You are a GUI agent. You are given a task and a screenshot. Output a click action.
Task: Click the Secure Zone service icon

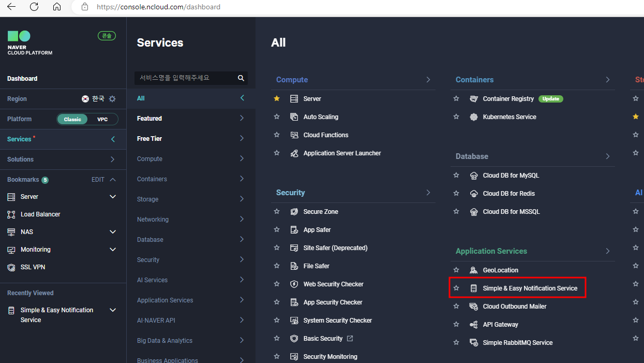pyautogui.click(x=294, y=212)
